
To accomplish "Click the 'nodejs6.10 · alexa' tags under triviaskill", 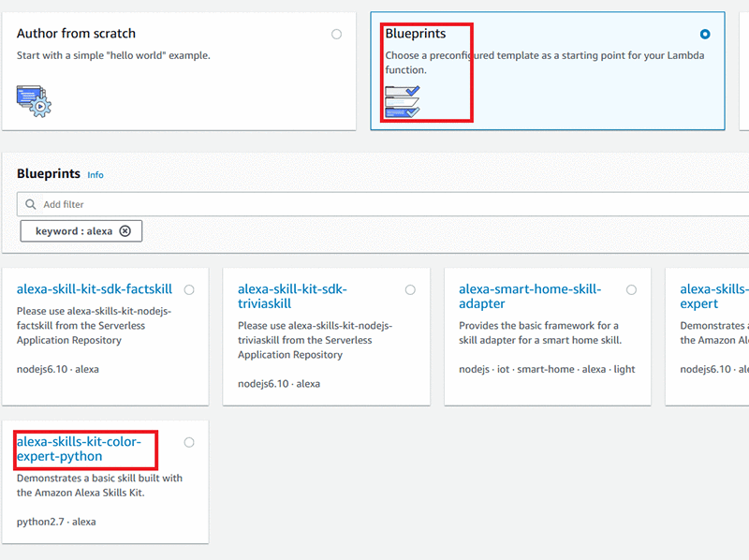I will [279, 384].
